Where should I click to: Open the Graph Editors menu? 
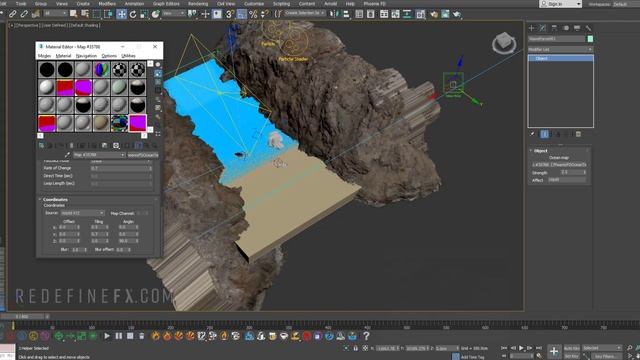tap(166, 4)
